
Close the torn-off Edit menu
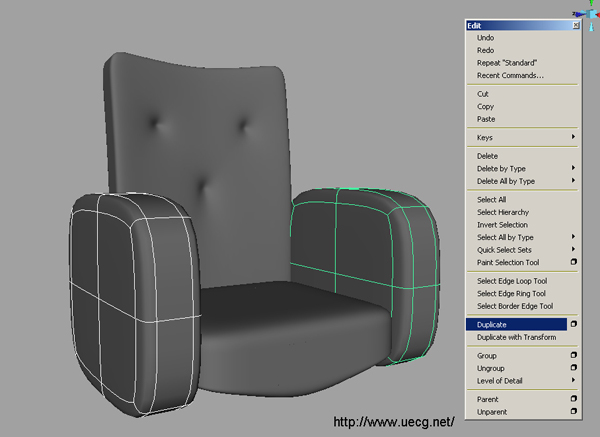[x=576, y=25]
